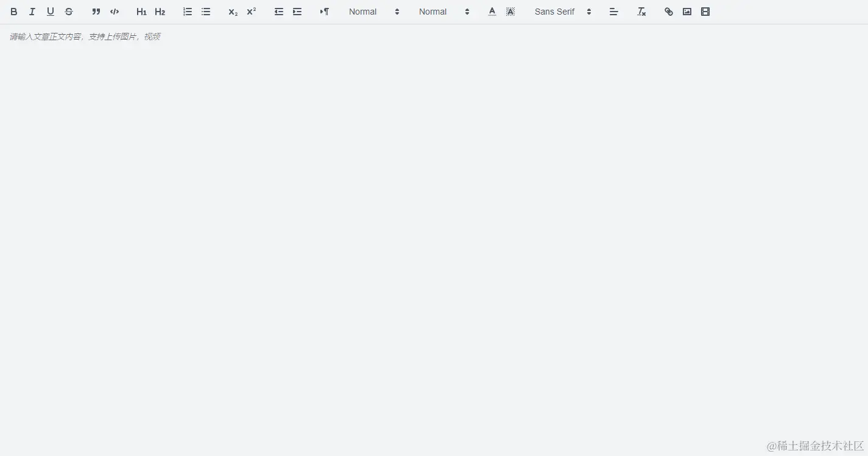The image size is (868, 456).
Task: Create a bulleted list
Action: [x=206, y=12]
